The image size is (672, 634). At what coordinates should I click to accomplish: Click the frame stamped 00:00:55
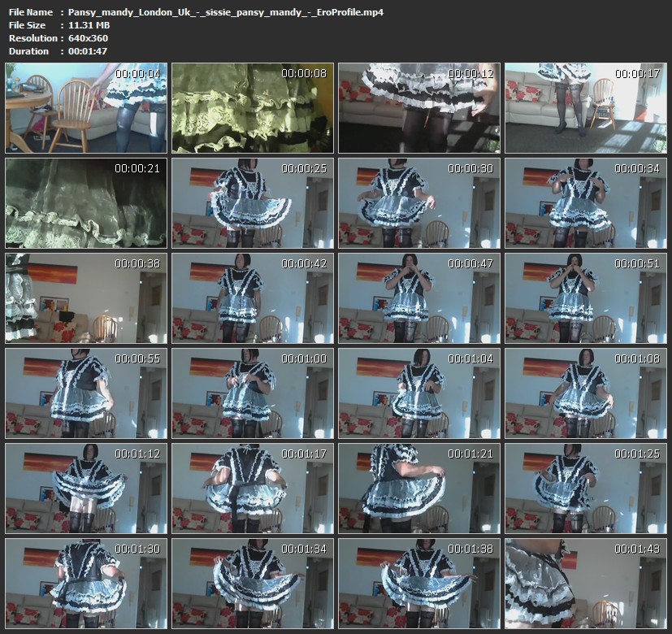coord(86,393)
